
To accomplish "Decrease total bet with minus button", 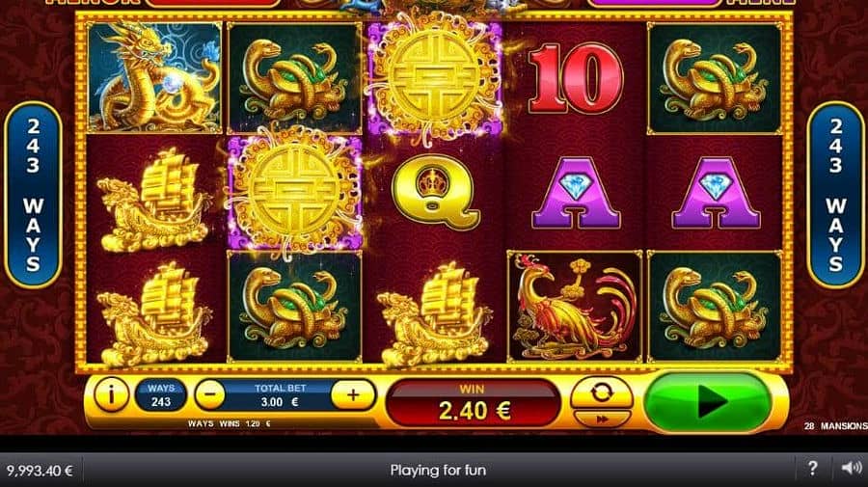I will click(x=210, y=395).
